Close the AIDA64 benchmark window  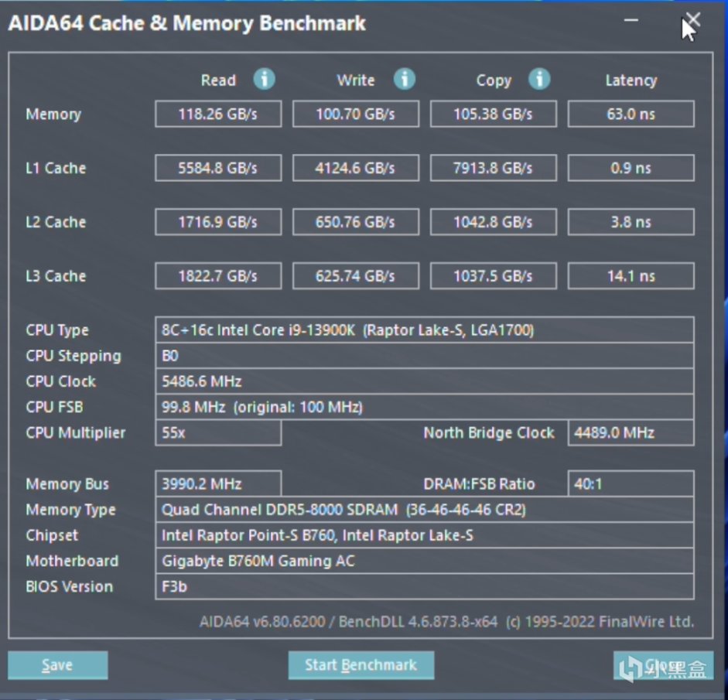[x=692, y=20]
